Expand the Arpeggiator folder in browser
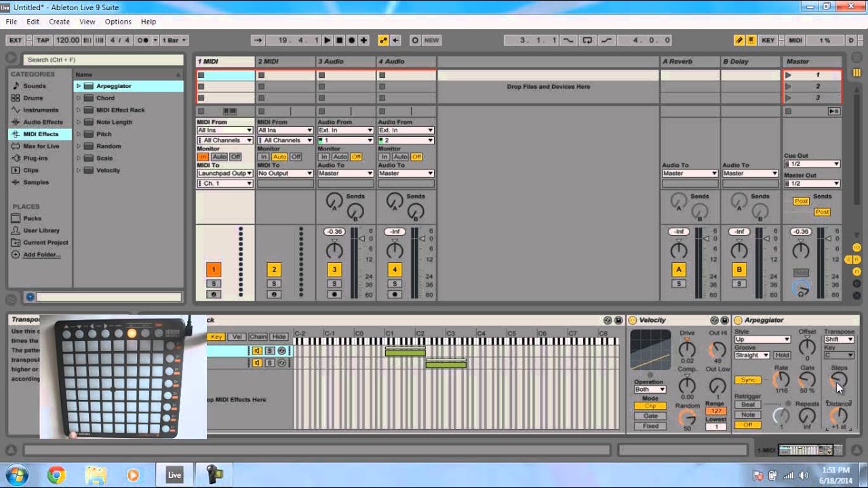Screen dimensions: 868x488 click(x=79, y=86)
